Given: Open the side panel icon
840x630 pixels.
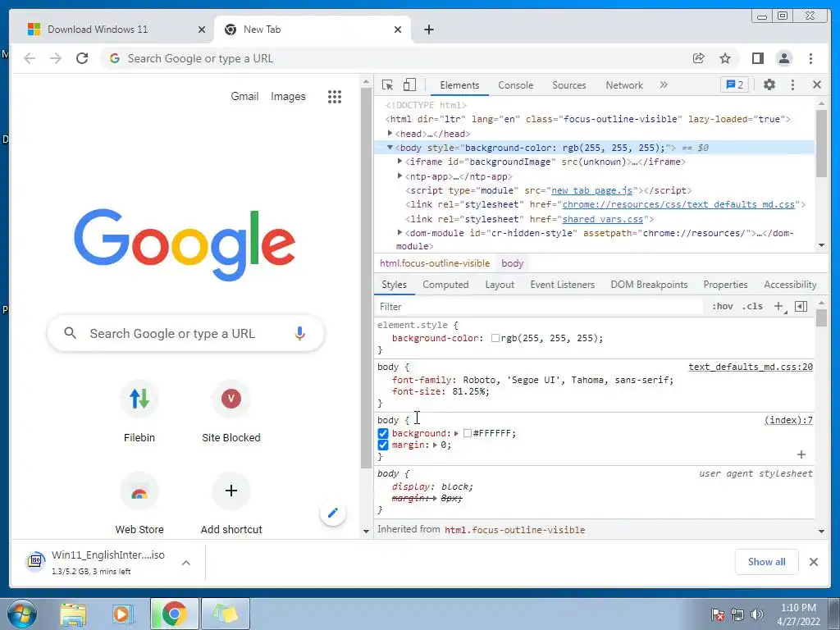Looking at the screenshot, I should (757, 58).
